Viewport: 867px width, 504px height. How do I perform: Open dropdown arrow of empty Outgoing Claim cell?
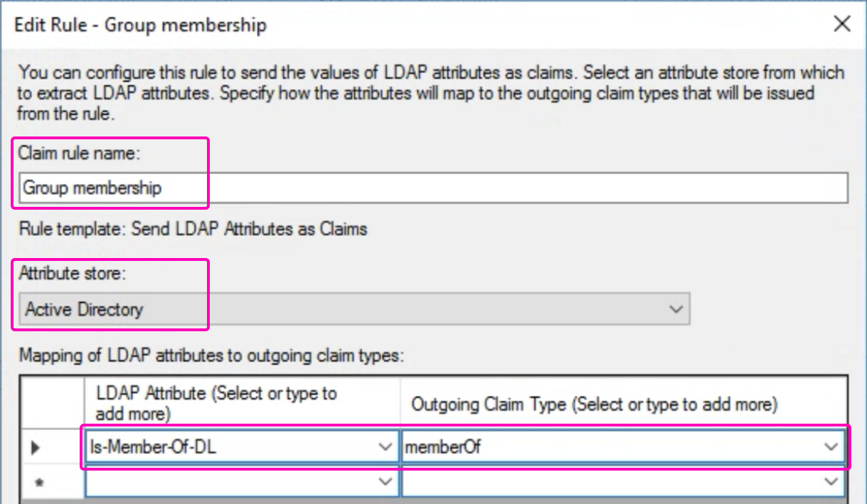(x=831, y=482)
